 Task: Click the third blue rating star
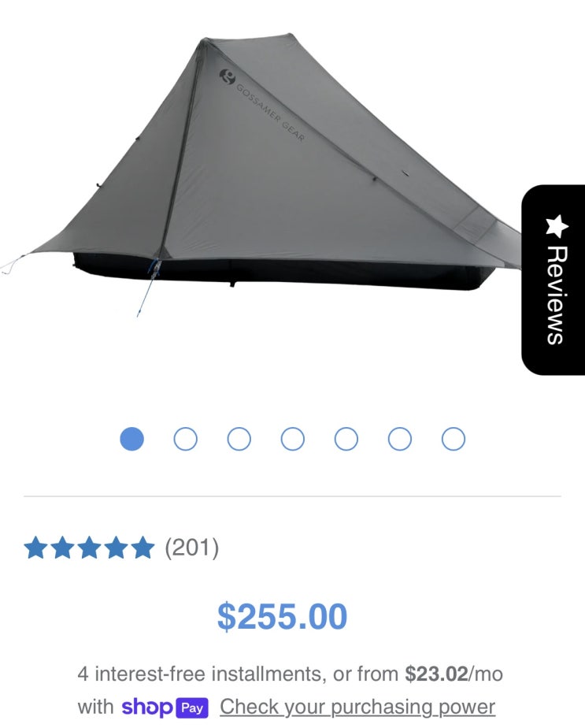click(89, 548)
